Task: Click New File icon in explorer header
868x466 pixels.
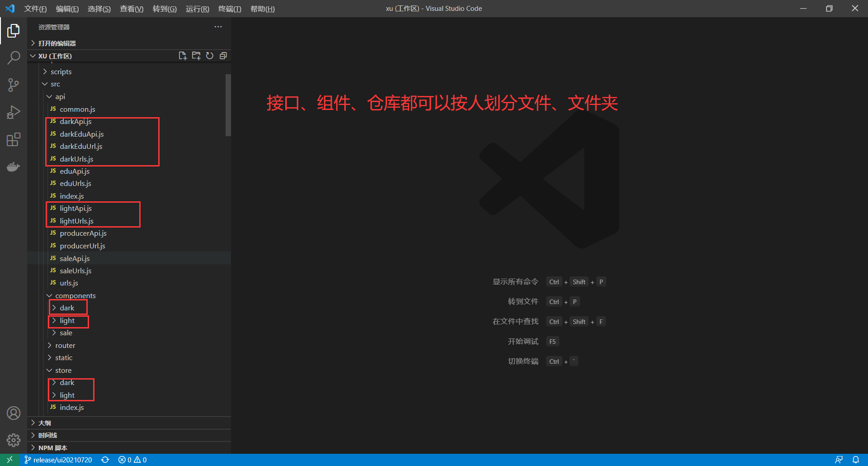Action: (x=183, y=56)
